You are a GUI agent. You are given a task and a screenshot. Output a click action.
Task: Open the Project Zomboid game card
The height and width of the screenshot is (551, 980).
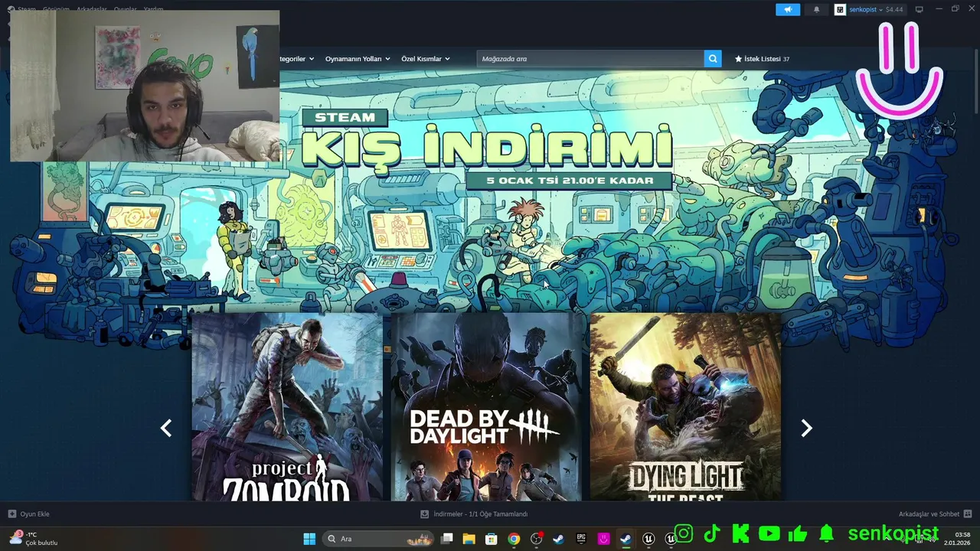pyautogui.click(x=287, y=407)
